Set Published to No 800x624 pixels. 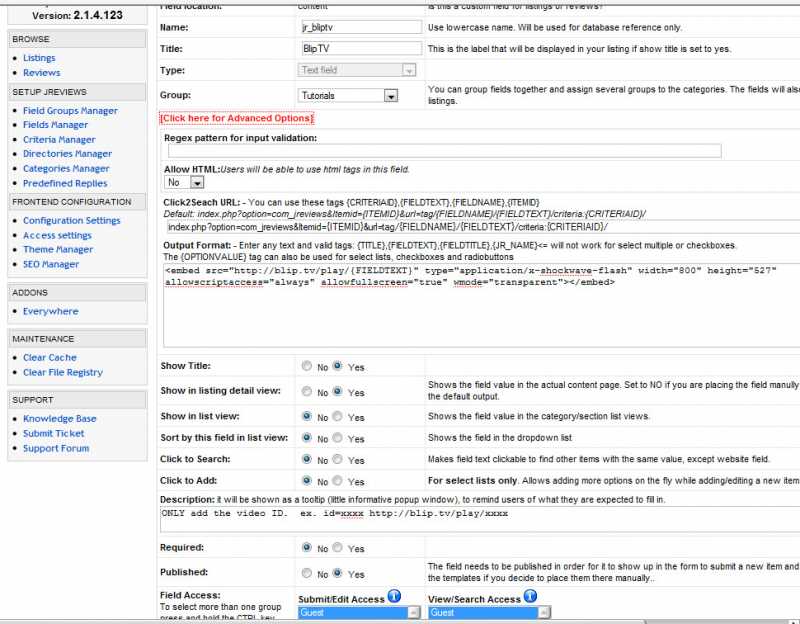[x=307, y=573]
